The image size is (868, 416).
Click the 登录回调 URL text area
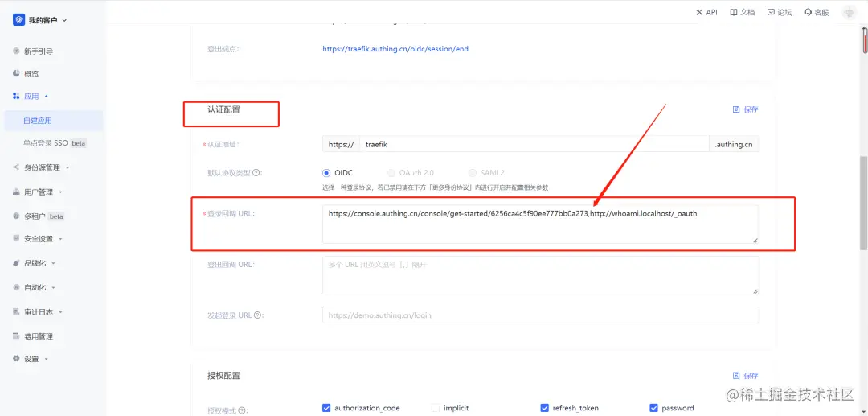(540, 224)
